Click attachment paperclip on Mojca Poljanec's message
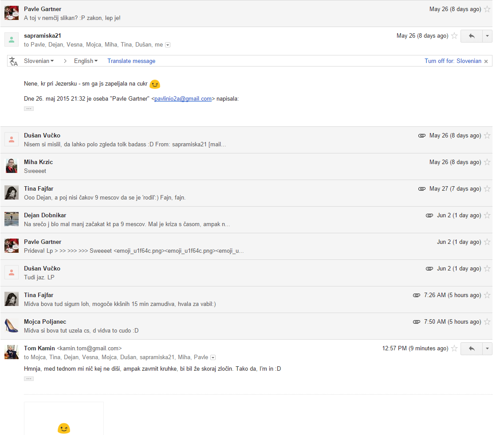This screenshot has height=435, width=504. [x=416, y=321]
